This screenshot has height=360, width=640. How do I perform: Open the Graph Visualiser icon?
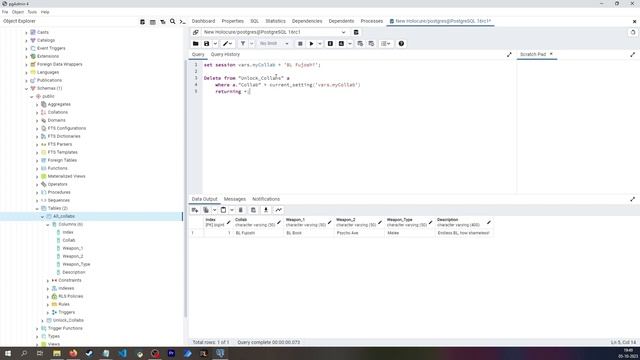pyautogui.click(x=278, y=210)
